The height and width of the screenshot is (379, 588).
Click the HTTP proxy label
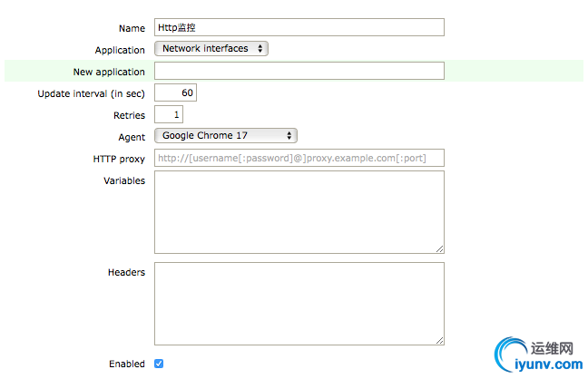pyautogui.click(x=120, y=159)
